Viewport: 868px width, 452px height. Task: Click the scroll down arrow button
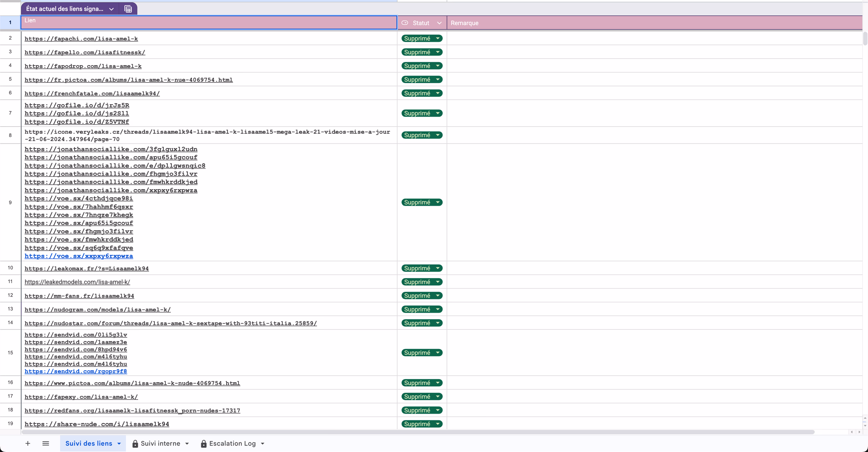pos(865,426)
